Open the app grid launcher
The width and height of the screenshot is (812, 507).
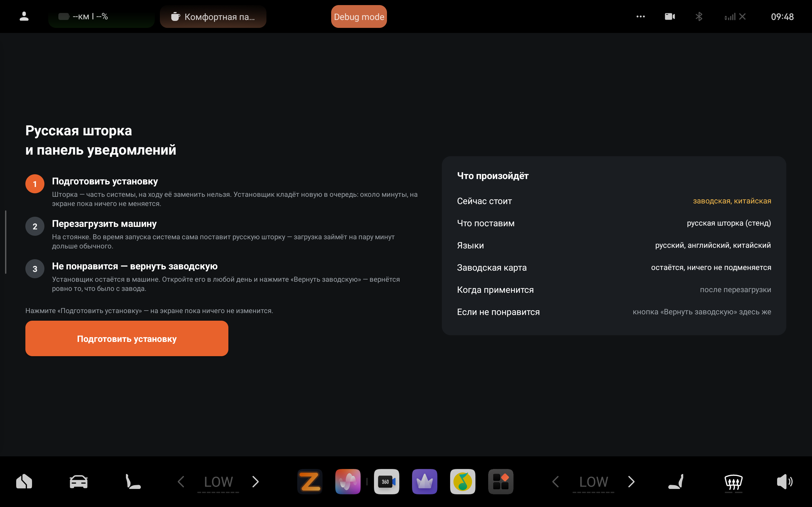pyautogui.click(x=501, y=482)
